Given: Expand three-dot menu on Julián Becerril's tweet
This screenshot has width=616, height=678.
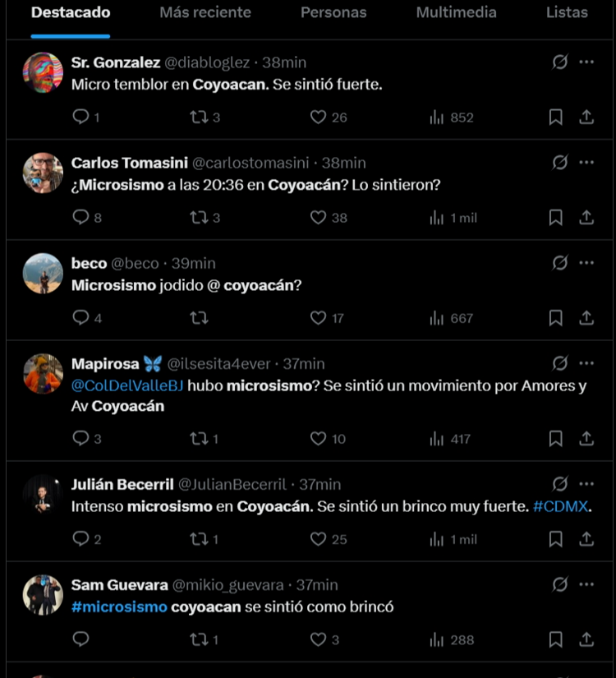Looking at the screenshot, I should pos(586,484).
